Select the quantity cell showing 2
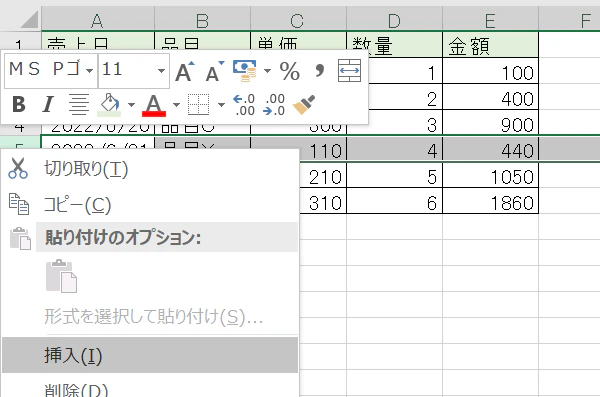Screen dimensions: 600x397 pos(406,97)
